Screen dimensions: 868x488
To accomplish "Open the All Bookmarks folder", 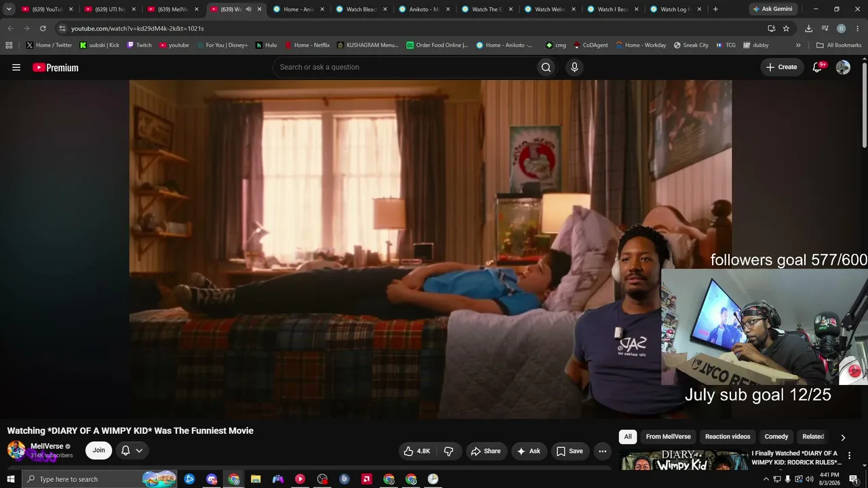I will [839, 45].
